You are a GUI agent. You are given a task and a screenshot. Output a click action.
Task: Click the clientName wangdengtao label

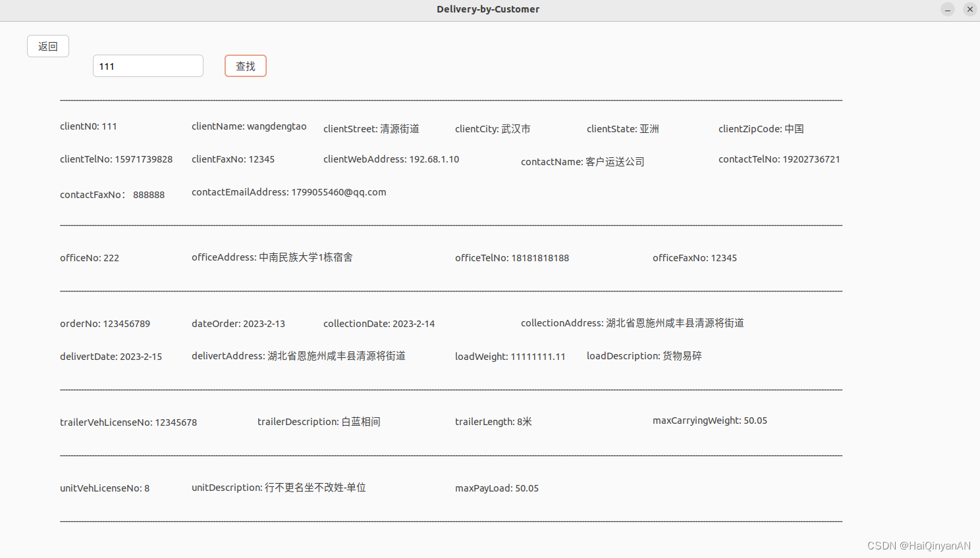click(x=249, y=126)
